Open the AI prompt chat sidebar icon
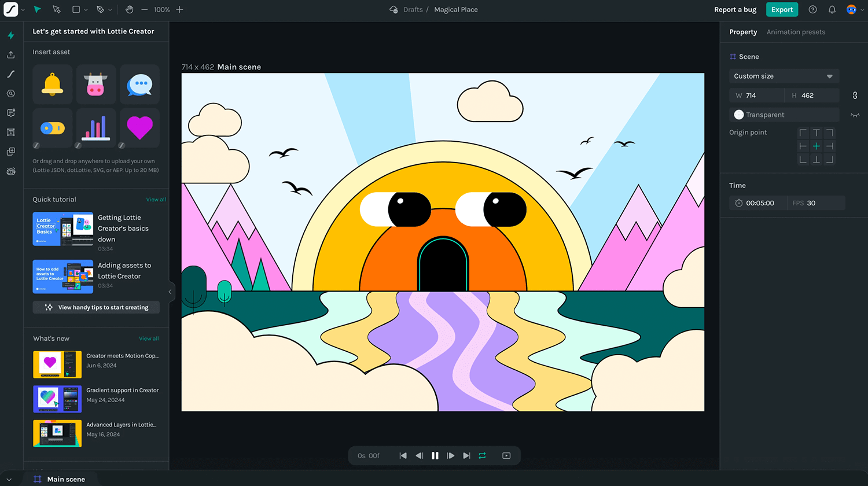The width and height of the screenshot is (868, 486). [10, 113]
